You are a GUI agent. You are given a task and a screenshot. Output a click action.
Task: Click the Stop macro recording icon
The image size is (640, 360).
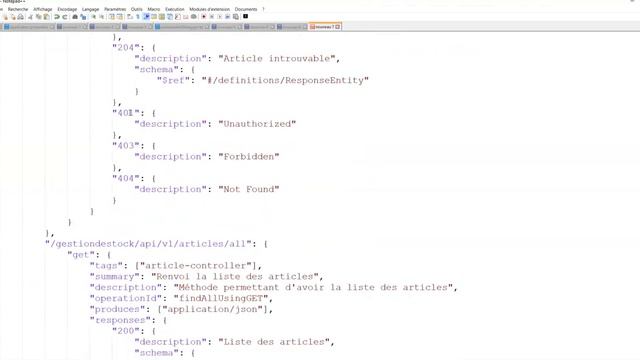(x=211, y=17)
